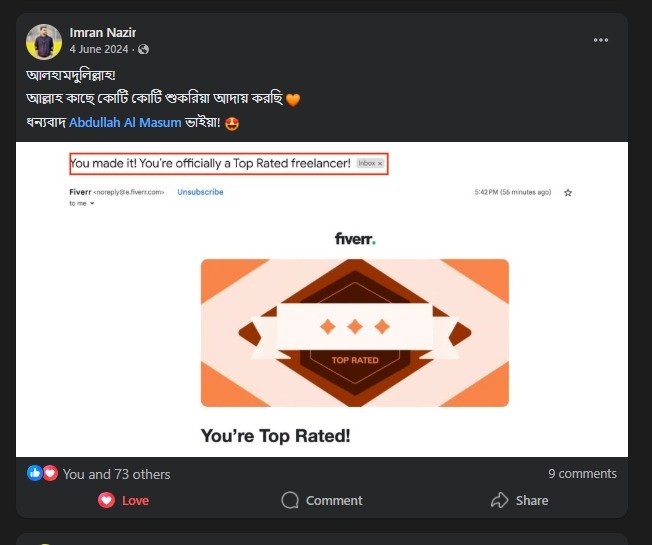
Task: Open the post options three-dot menu
Action: pos(600,40)
